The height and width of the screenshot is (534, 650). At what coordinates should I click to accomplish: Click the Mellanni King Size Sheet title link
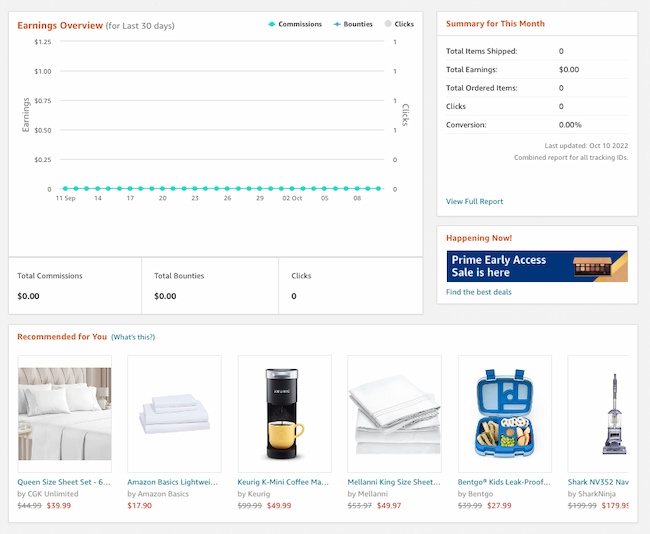(x=393, y=482)
